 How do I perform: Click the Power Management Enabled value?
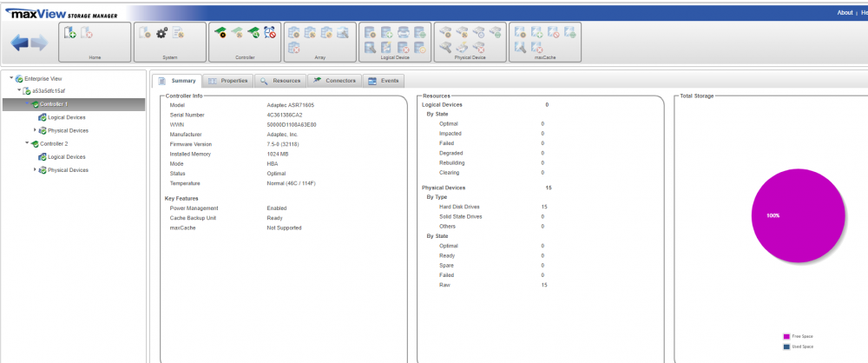tap(277, 208)
